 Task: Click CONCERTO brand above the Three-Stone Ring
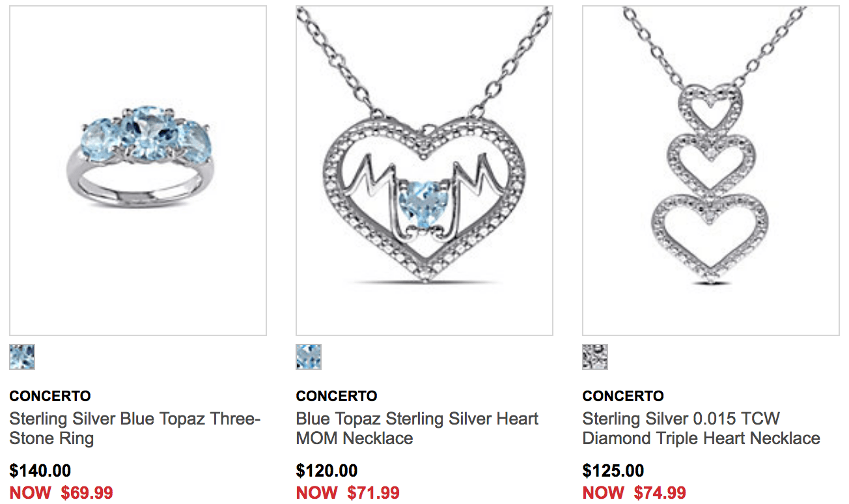[50, 396]
